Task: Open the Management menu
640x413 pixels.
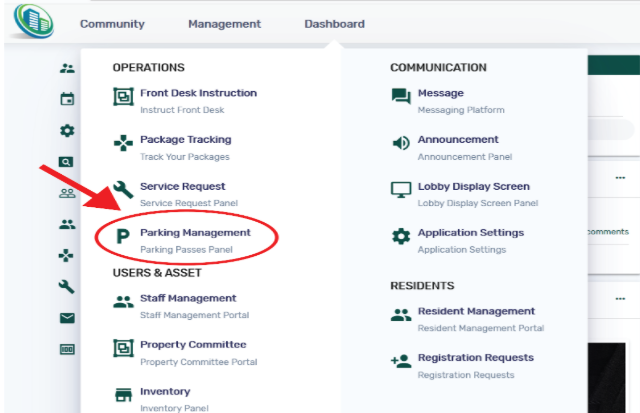Action: (x=224, y=24)
